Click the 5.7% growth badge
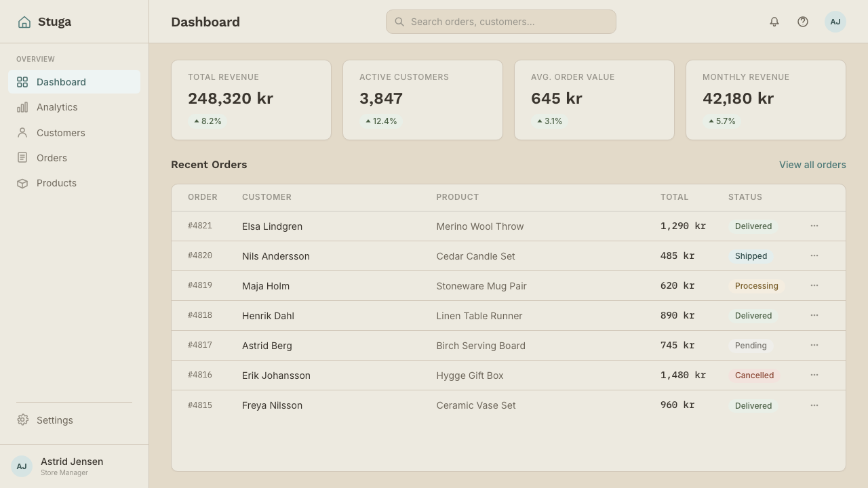The height and width of the screenshot is (488, 868). [722, 121]
